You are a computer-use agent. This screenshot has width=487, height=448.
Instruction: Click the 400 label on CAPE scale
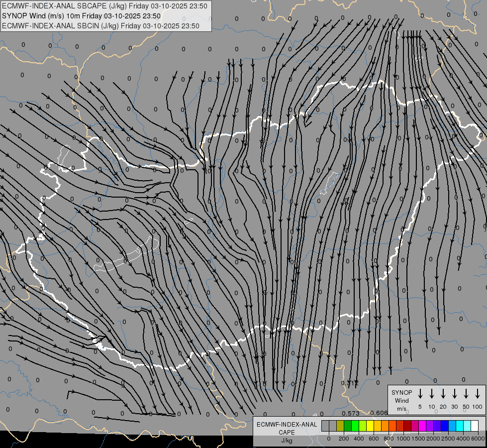point(359,439)
